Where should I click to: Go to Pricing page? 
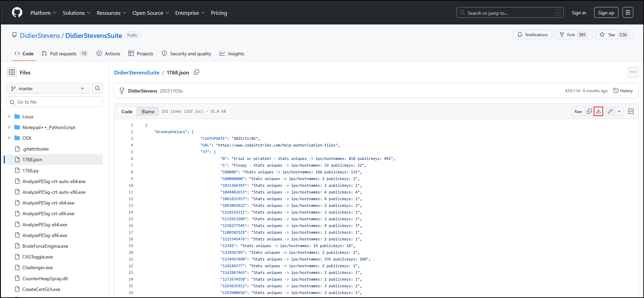(x=219, y=13)
